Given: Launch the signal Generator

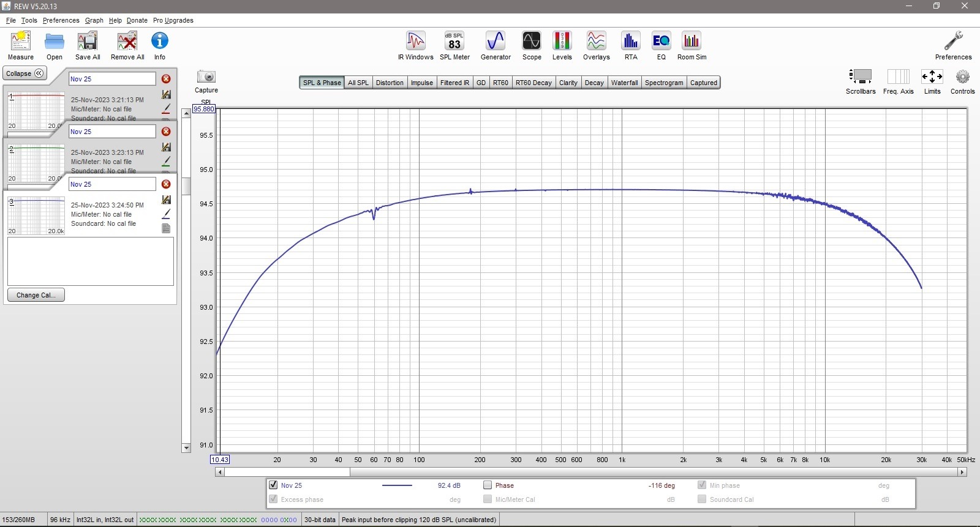Looking at the screenshot, I should point(496,41).
